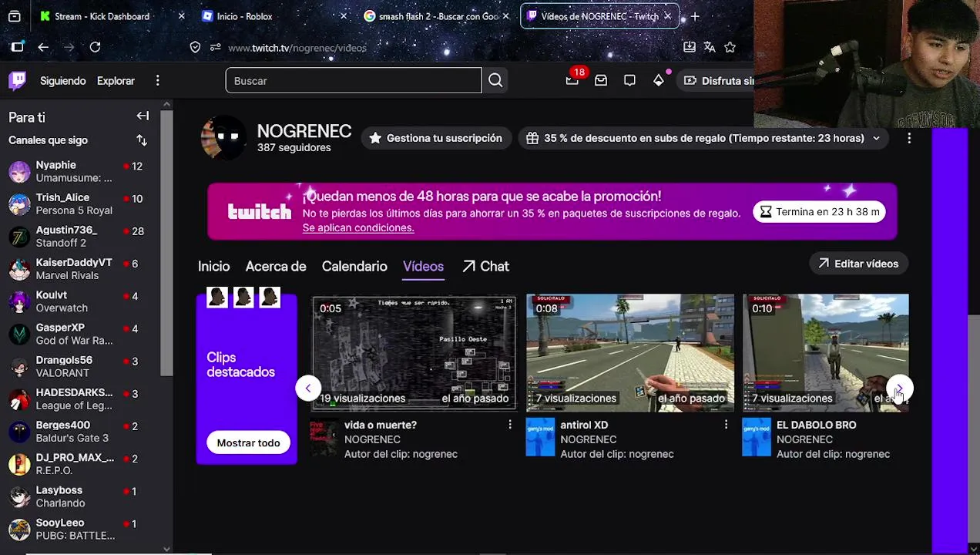Viewport: 980px width, 555px height.
Task: Click 'vida o muerte?' clip title
Action: tap(381, 425)
